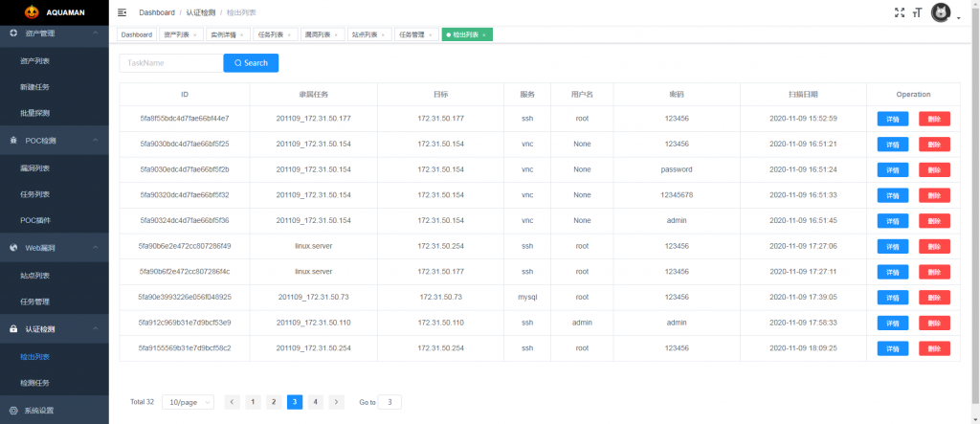Close the active 检出列表 tab via its x
Screen dimensions: 980x424
tap(483, 35)
